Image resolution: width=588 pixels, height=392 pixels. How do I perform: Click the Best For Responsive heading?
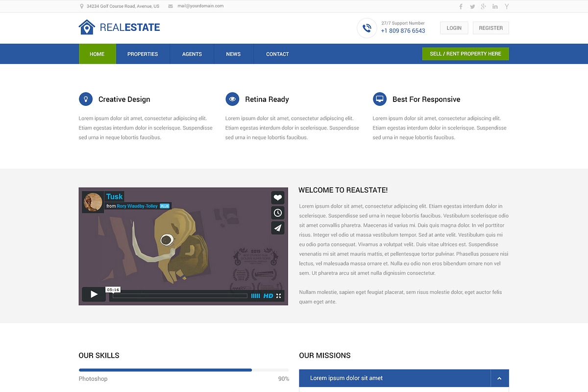(426, 99)
